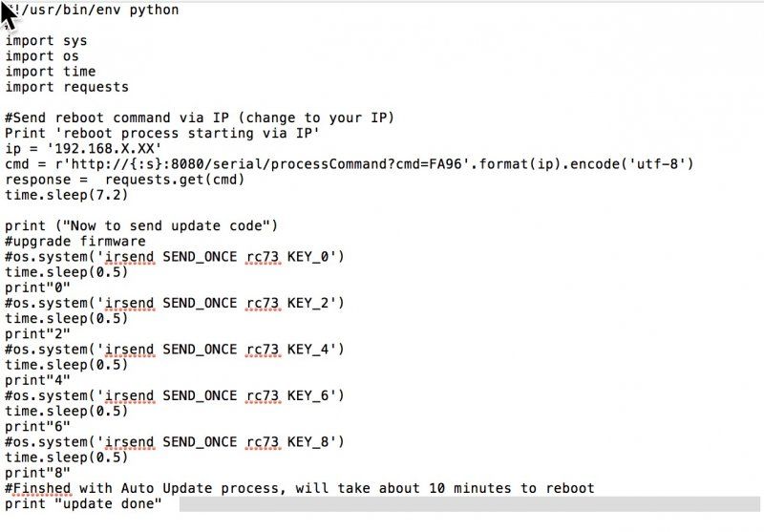Click the '#upgrade firmware' comment

(75, 242)
